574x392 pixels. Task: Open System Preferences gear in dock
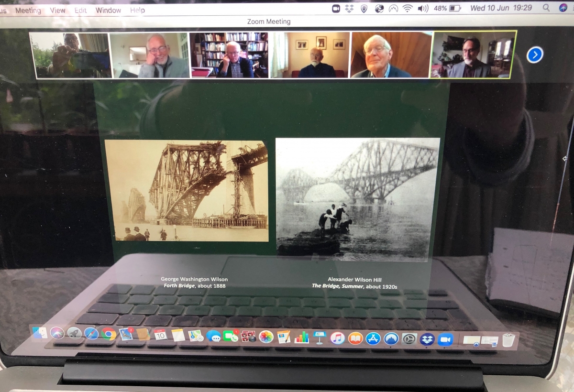[x=409, y=339]
